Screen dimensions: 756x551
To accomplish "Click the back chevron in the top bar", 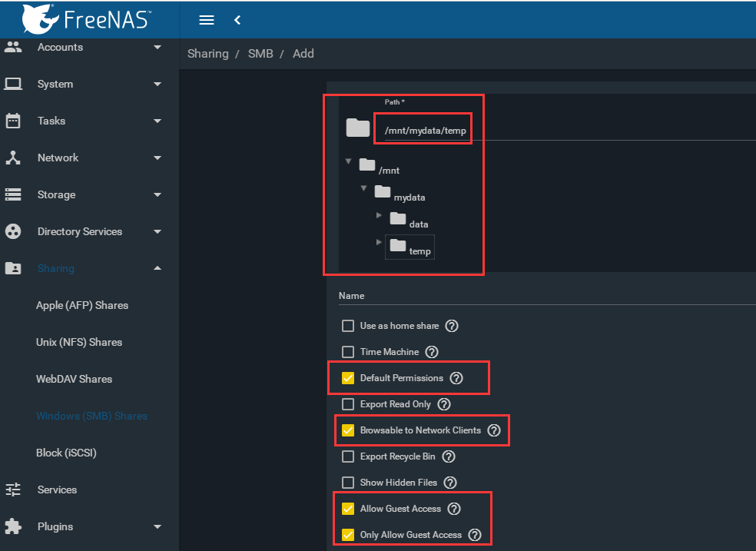I will click(237, 20).
